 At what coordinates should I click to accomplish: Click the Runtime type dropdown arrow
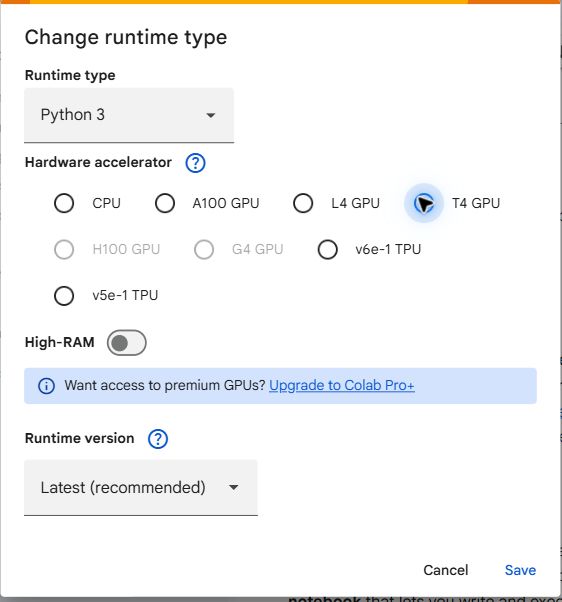click(211, 115)
